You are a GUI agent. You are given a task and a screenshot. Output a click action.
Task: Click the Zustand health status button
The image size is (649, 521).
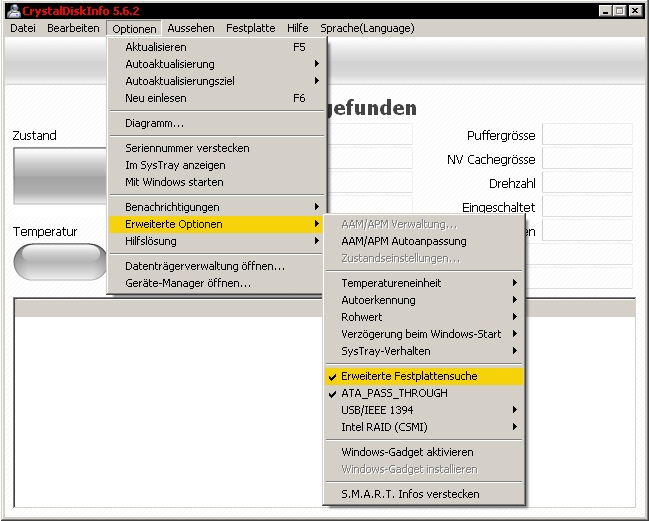coord(60,176)
